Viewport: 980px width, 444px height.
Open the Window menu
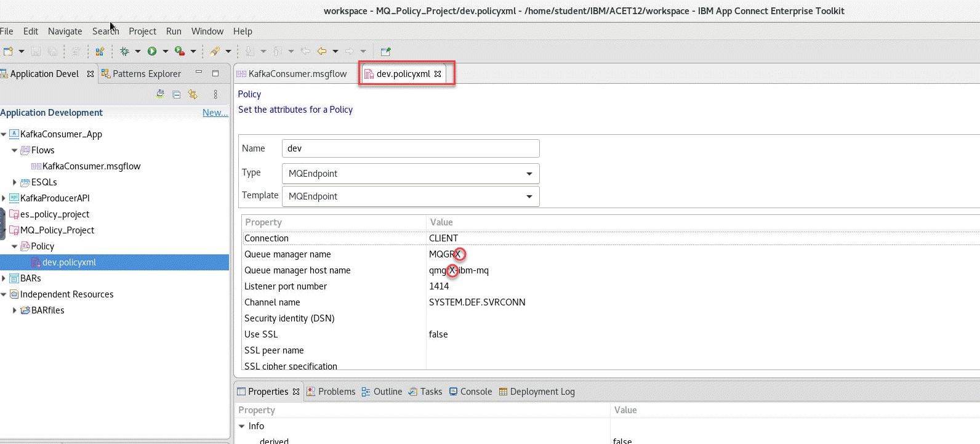pyautogui.click(x=207, y=31)
